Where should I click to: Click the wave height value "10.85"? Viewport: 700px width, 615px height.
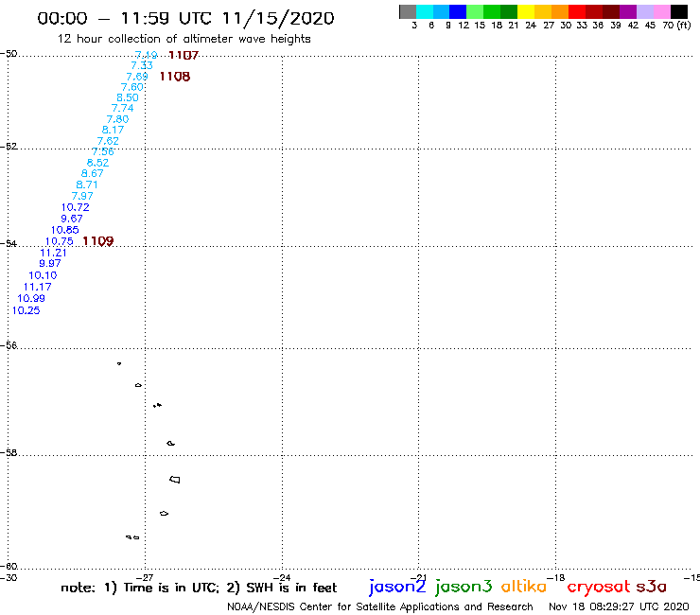coord(65,230)
